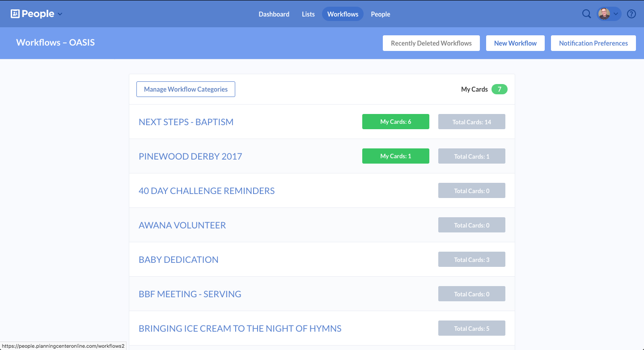Click the My Cards 7 badge

(x=499, y=89)
